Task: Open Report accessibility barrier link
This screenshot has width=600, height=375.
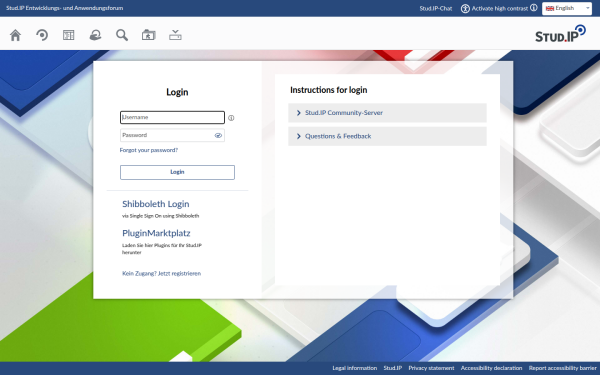Action: tap(562, 368)
